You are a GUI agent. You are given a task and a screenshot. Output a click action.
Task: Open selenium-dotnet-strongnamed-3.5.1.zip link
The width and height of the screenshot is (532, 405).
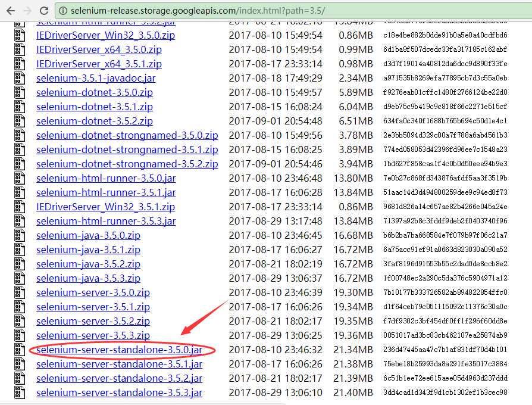click(x=127, y=149)
